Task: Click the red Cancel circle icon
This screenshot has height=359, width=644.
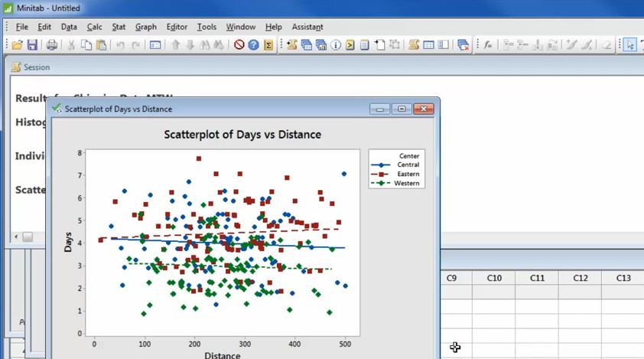Action: pyautogui.click(x=239, y=44)
